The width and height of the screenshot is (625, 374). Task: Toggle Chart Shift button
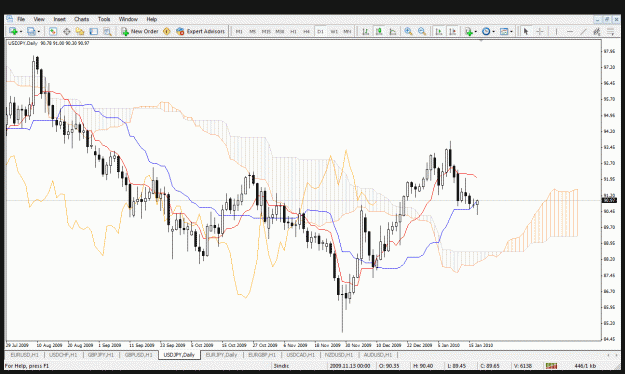452,31
